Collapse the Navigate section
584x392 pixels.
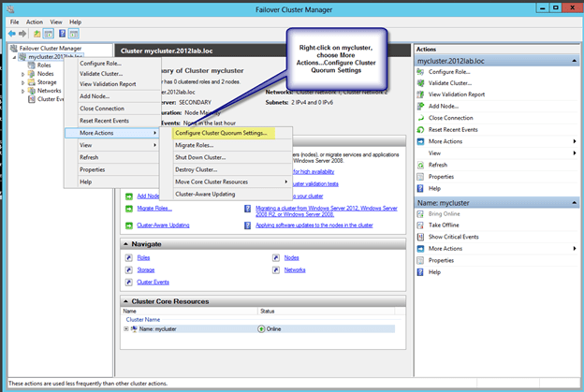124,242
